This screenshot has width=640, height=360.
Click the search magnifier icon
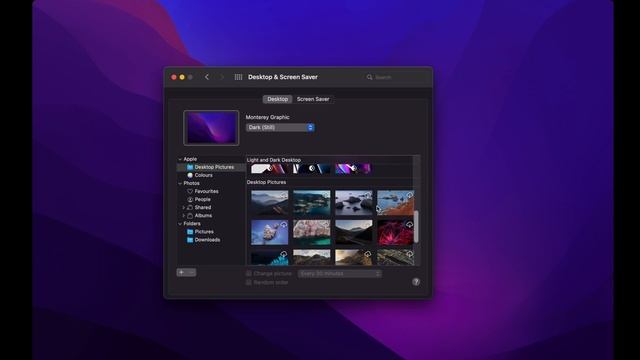tap(369, 77)
